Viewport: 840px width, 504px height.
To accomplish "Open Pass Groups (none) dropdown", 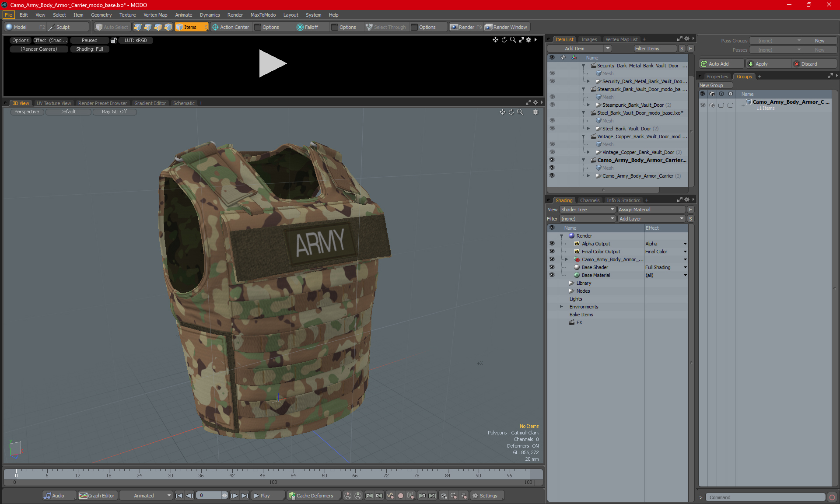I will 776,41.
